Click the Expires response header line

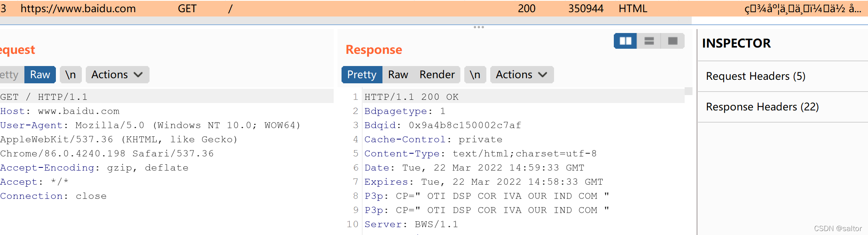(x=484, y=182)
